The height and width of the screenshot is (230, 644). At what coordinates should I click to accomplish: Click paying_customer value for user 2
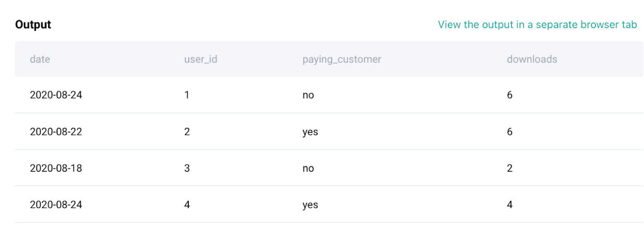point(310,132)
